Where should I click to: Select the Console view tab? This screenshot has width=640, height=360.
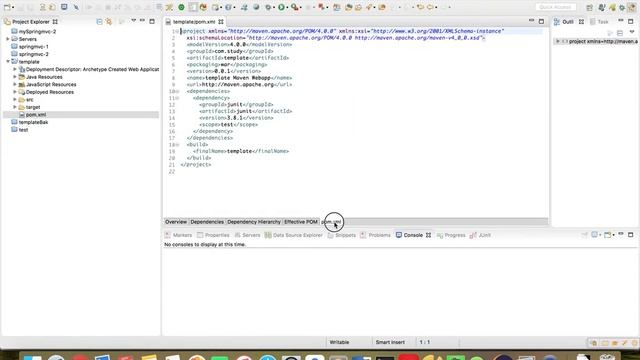click(413, 235)
